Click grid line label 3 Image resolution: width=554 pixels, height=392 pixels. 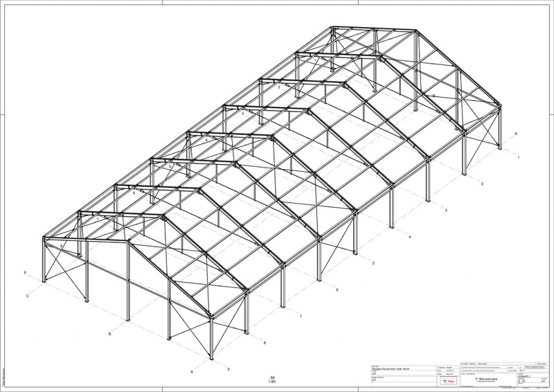coord(446,210)
